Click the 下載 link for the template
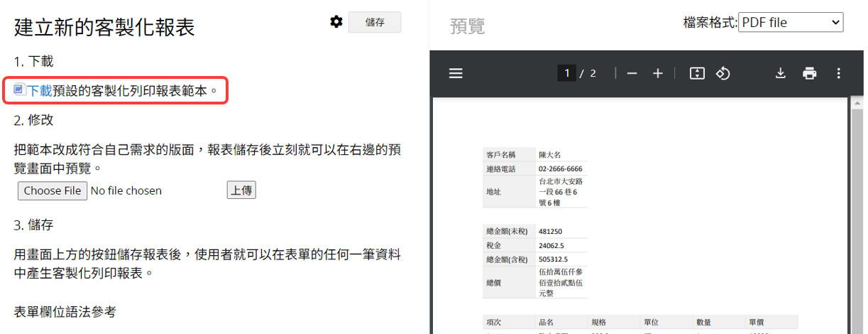Image resolution: width=868 pixels, height=334 pixels. [x=39, y=91]
